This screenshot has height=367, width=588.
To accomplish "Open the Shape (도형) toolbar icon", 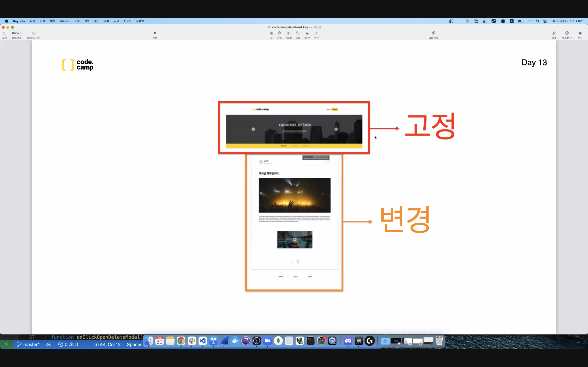I will coord(298,33).
